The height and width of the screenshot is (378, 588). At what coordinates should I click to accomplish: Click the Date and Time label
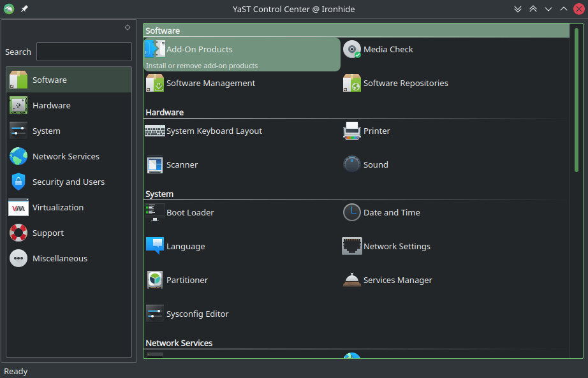(x=392, y=212)
